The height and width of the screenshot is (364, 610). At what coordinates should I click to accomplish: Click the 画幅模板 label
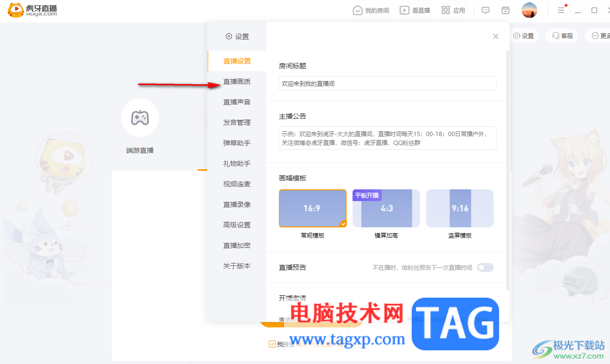pyautogui.click(x=292, y=178)
